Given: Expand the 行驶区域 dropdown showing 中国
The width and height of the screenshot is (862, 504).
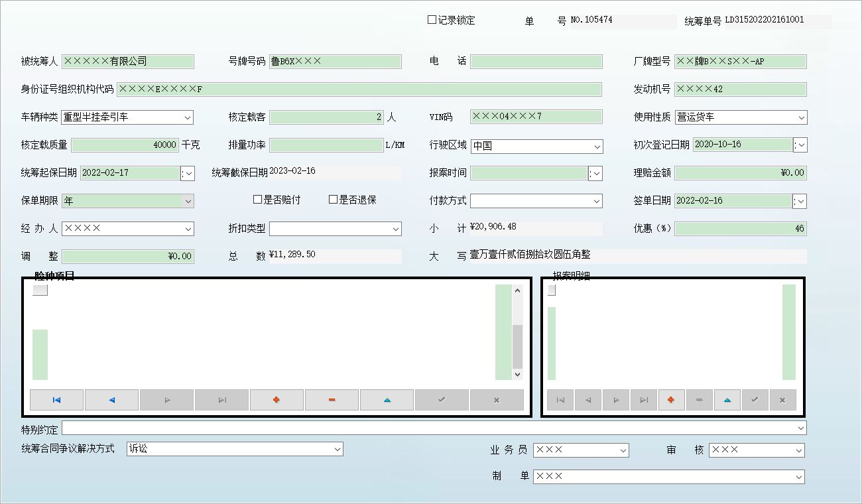Looking at the screenshot, I should point(597,146).
